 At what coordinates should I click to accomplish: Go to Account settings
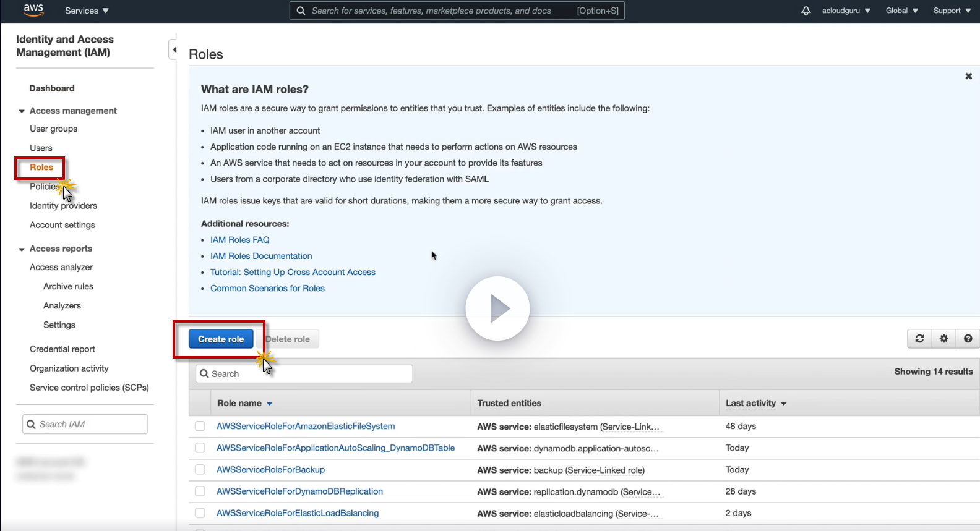[x=62, y=225]
